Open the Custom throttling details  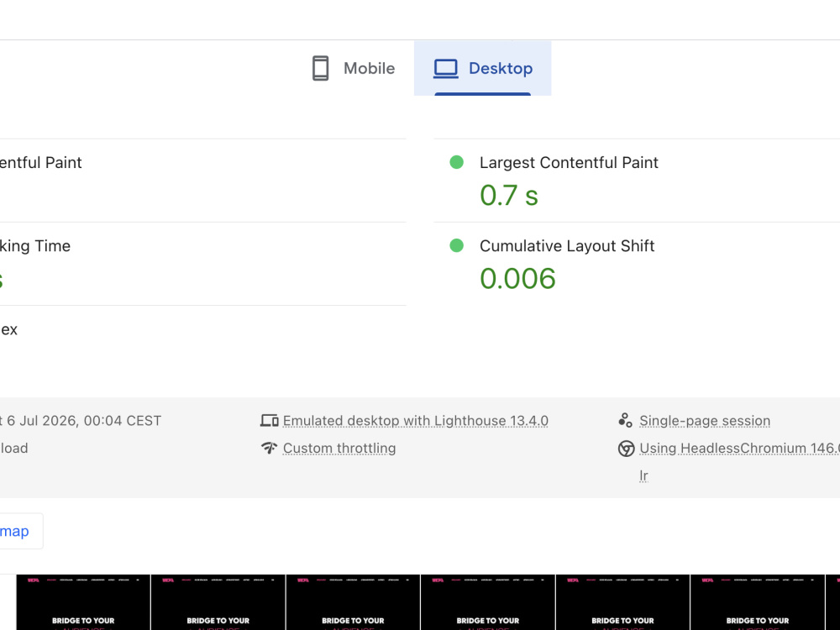[339, 449]
